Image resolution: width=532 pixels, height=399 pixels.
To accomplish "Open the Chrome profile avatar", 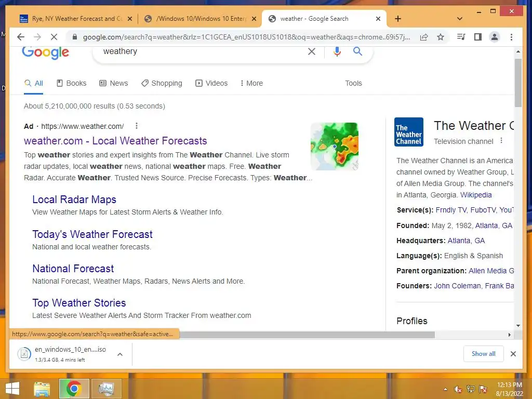I will click(495, 37).
